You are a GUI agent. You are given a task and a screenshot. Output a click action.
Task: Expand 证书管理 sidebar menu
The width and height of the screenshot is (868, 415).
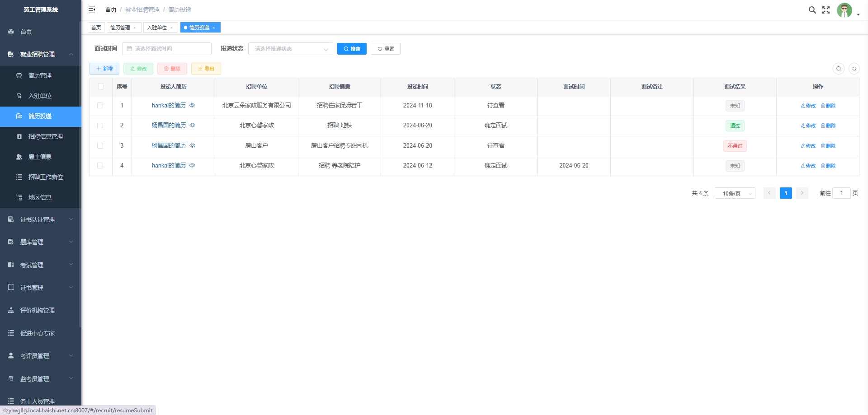(41, 288)
